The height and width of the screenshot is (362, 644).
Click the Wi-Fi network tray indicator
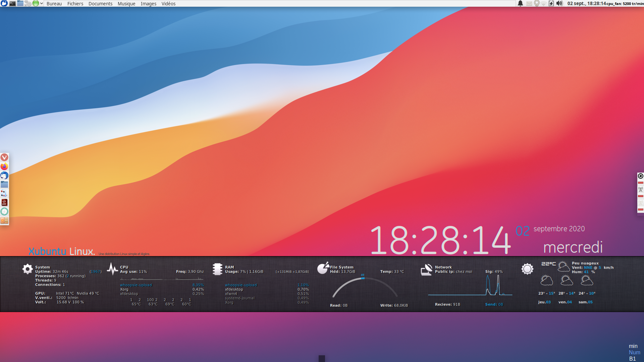[544, 3]
